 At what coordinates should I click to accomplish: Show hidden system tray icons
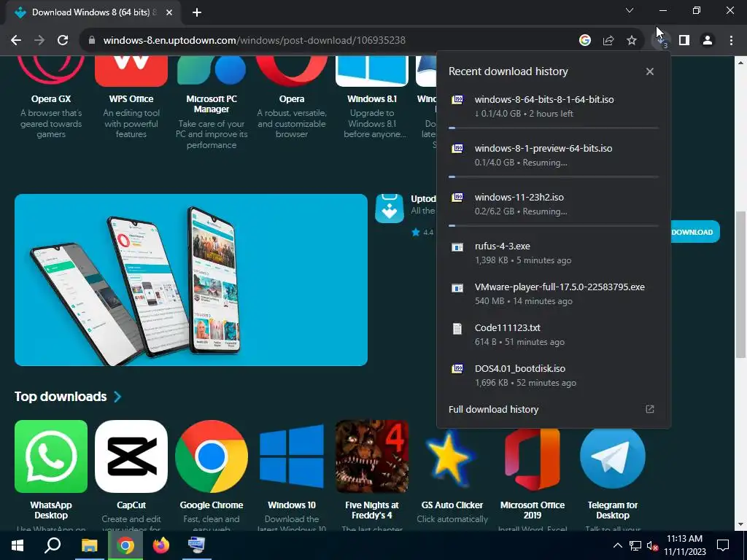pyautogui.click(x=617, y=545)
